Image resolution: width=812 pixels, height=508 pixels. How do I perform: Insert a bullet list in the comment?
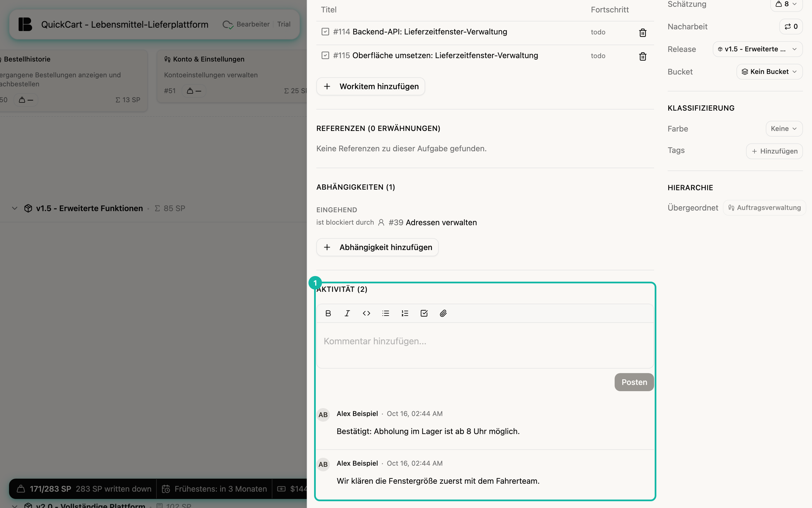click(385, 313)
